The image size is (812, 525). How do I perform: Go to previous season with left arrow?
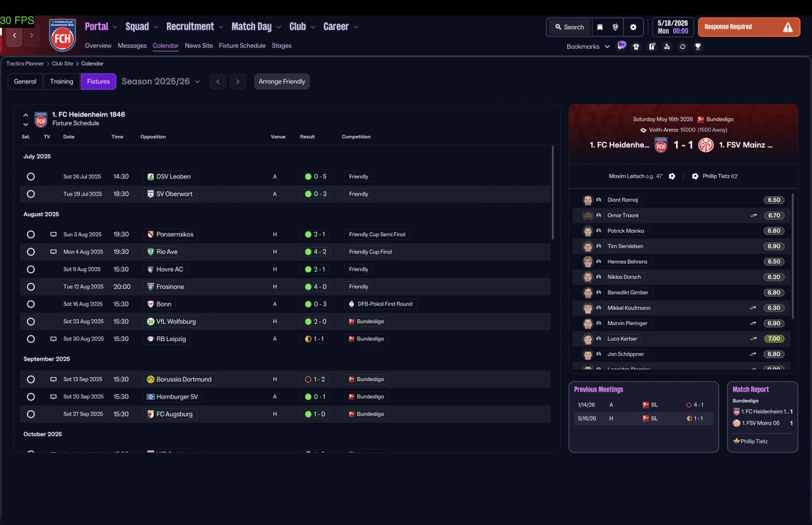pos(218,81)
